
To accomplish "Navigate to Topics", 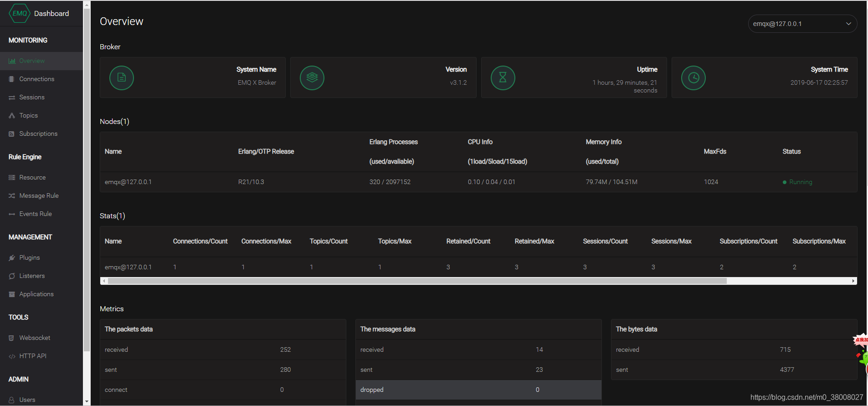I will pos(41,116).
